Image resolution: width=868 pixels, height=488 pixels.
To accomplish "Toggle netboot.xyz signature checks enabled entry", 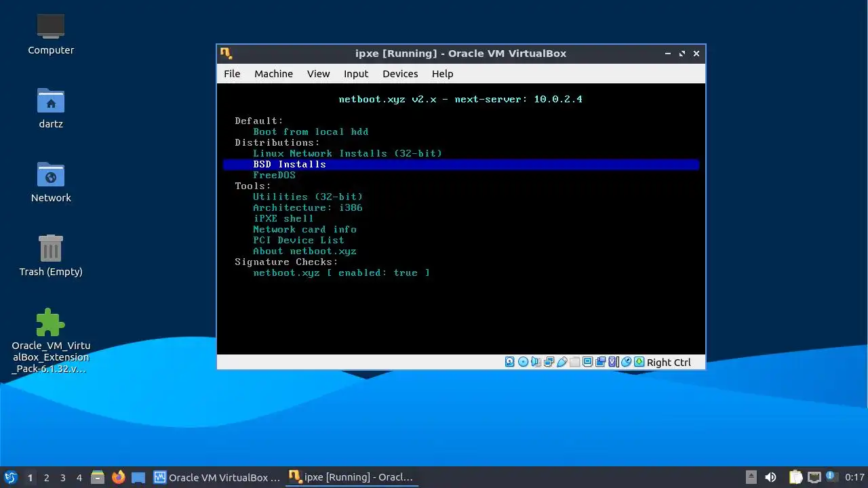I will point(341,272).
